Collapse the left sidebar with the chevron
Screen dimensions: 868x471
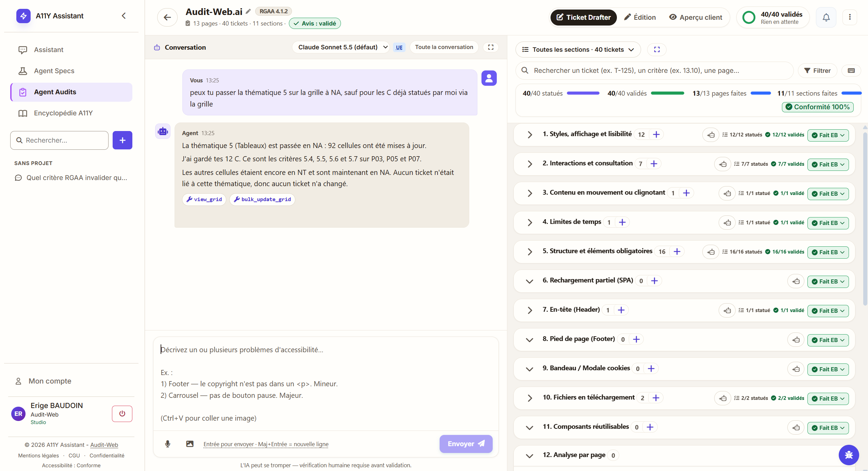tap(124, 16)
